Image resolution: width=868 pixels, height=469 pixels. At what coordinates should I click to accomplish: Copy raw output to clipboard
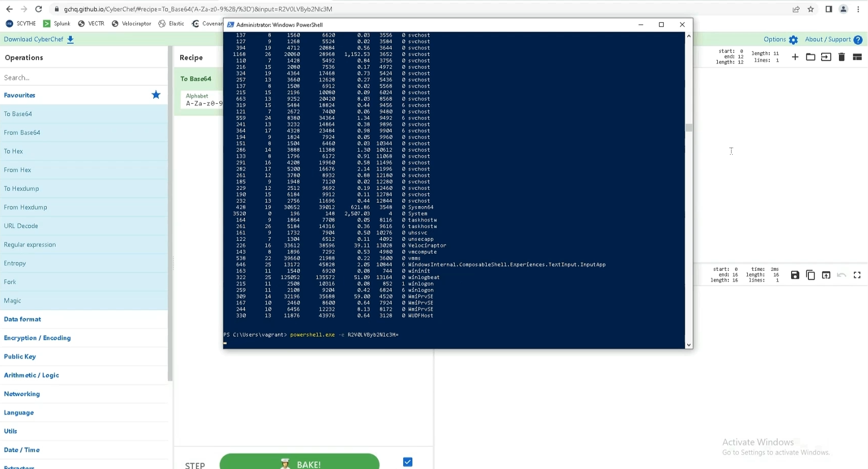[x=810, y=275]
